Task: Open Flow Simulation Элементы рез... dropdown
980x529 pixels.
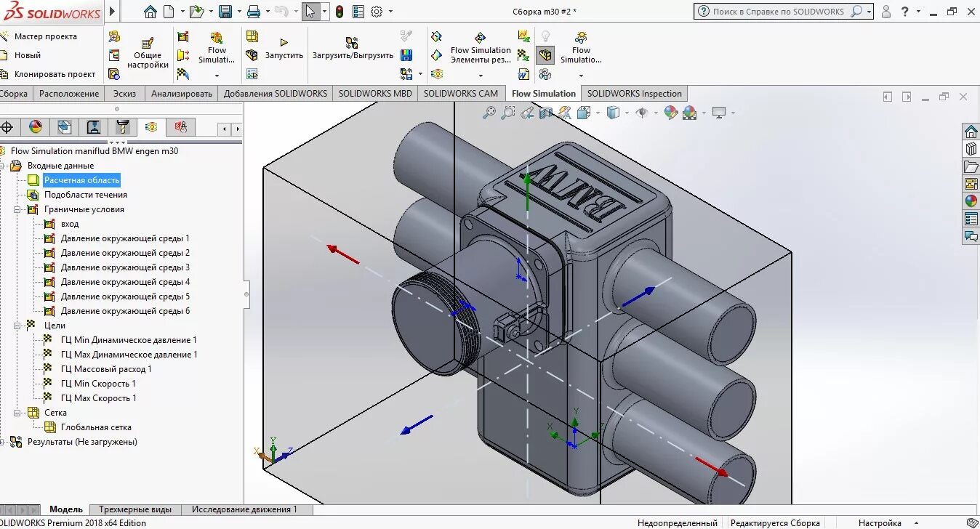Action: pyautogui.click(x=481, y=76)
